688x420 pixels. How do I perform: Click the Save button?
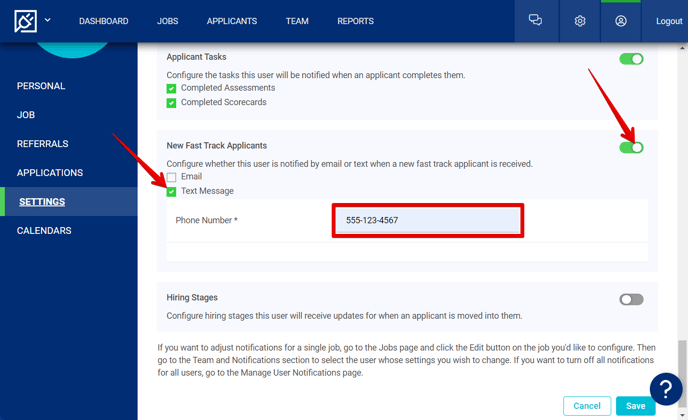click(x=635, y=406)
